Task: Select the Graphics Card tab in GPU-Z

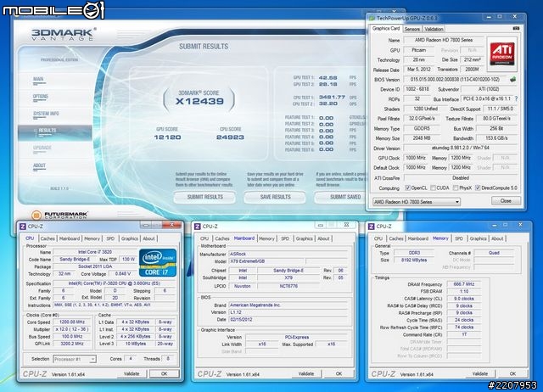Action: (x=386, y=28)
